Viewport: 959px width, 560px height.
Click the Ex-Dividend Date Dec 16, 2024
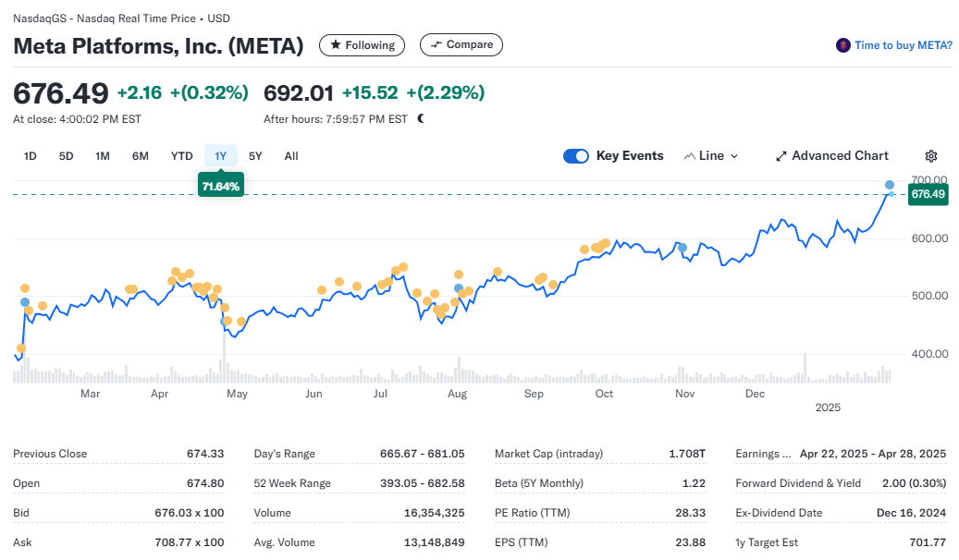[x=911, y=512]
